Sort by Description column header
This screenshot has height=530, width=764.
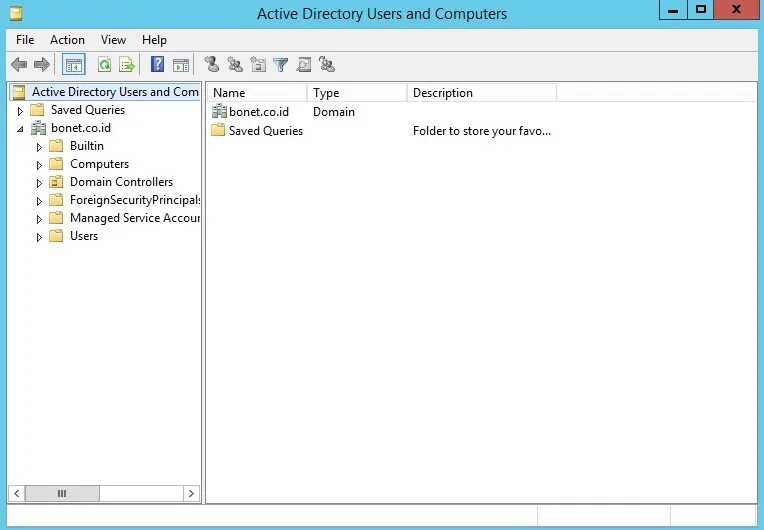point(481,93)
